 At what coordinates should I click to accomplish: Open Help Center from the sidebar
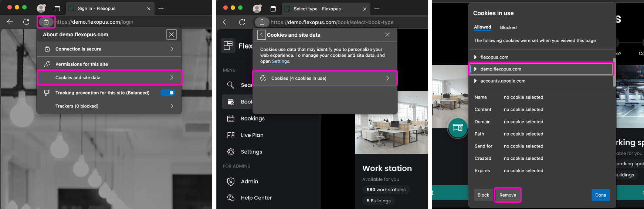[x=256, y=198]
